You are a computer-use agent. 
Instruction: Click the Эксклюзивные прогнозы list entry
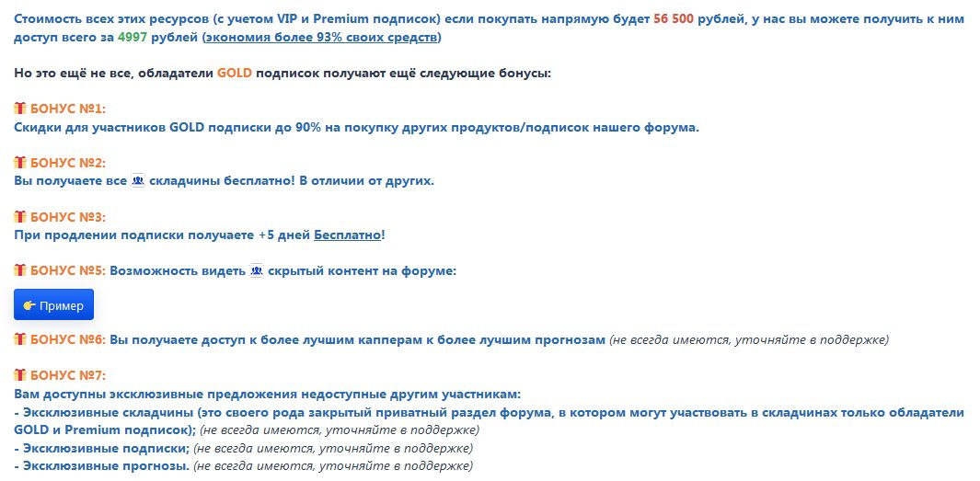101,466
